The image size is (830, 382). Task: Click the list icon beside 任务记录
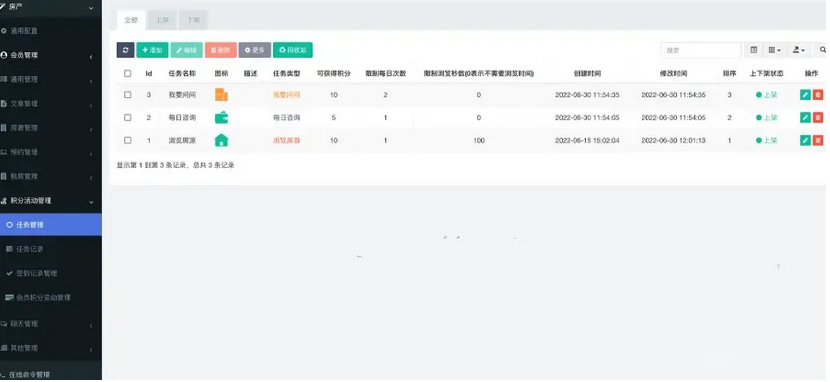pyautogui.click(x=9, y=249)
